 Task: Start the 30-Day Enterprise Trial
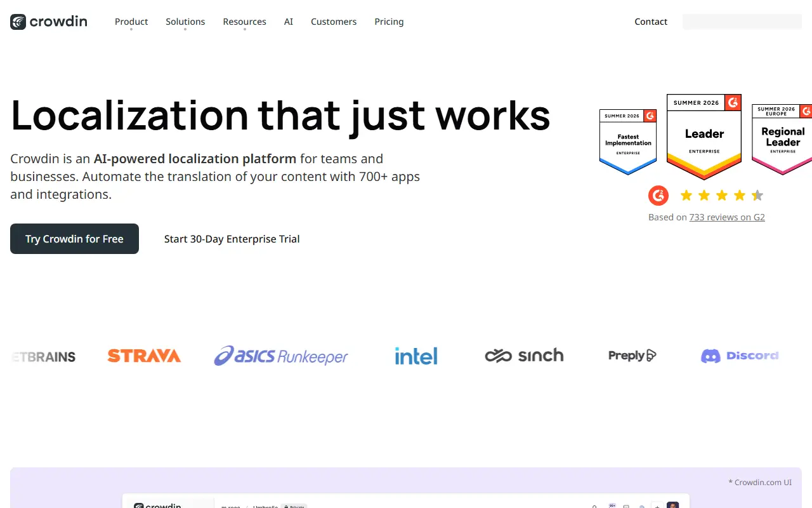coord(232,239)
